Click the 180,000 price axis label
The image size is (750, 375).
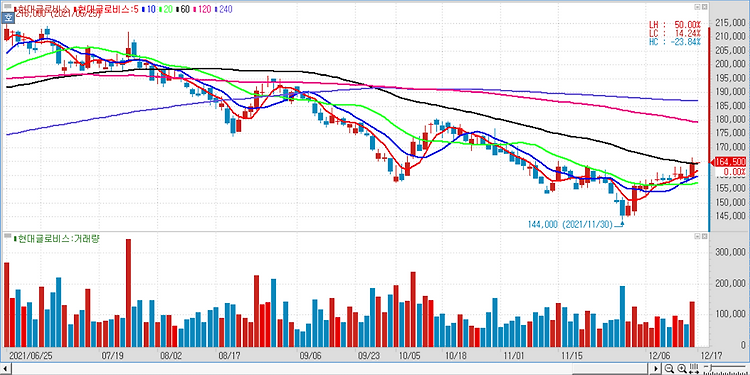pyautogui.click(x=729, y=120)
